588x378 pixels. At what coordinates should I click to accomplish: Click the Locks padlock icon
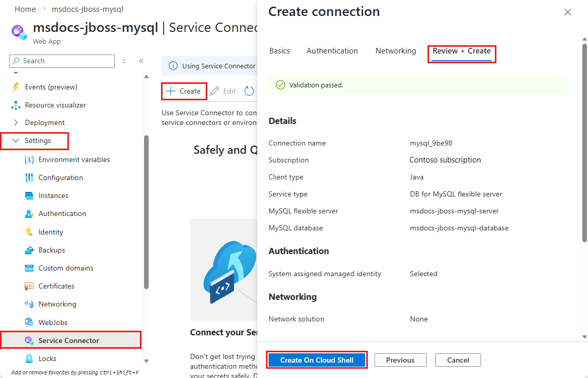[x=29, y=358]
